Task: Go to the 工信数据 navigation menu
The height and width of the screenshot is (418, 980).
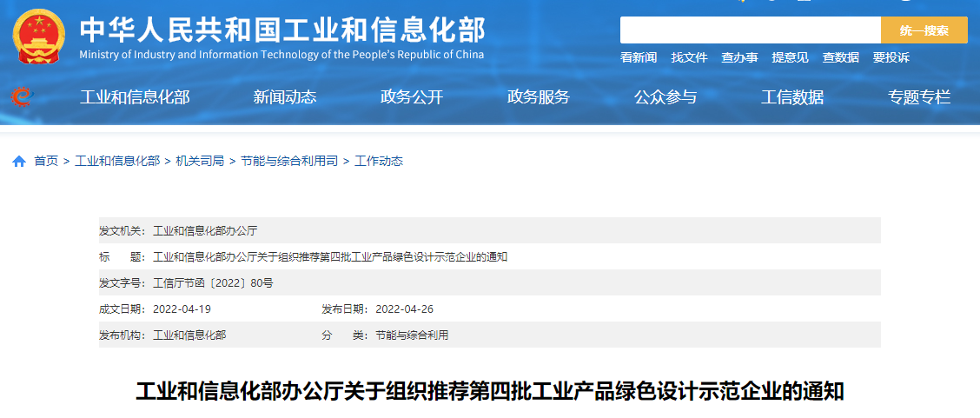Action: click(x=792, y=97)
